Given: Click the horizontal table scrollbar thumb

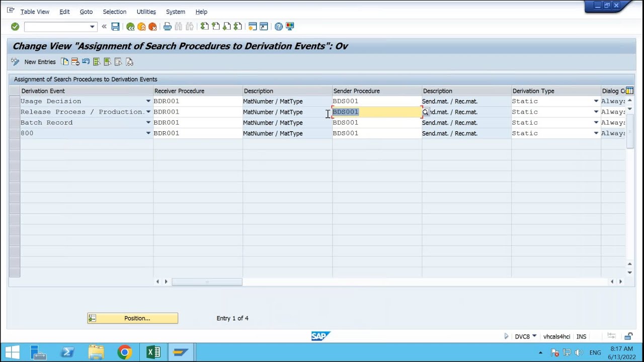Looking at the screenshot, I should [x=207, y=282].
